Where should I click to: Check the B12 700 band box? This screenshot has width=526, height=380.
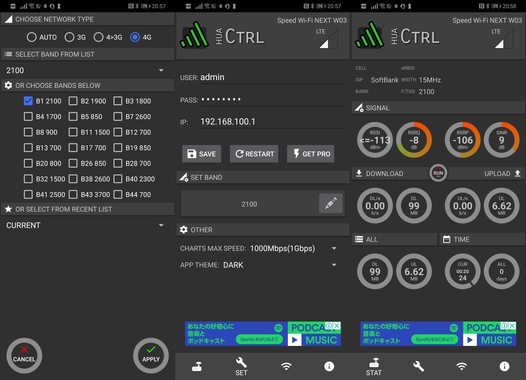(118, 132)
